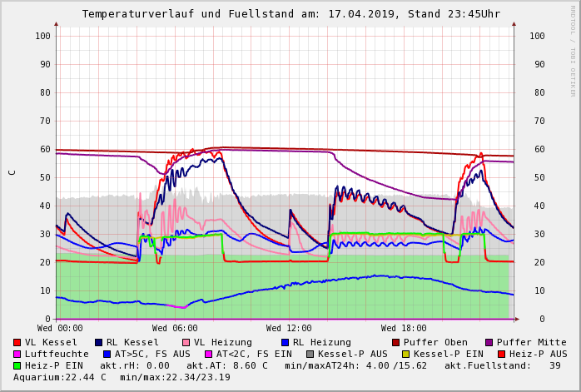Click the magenta Luftfeuchte legend swatch

(x=17, y=354)
